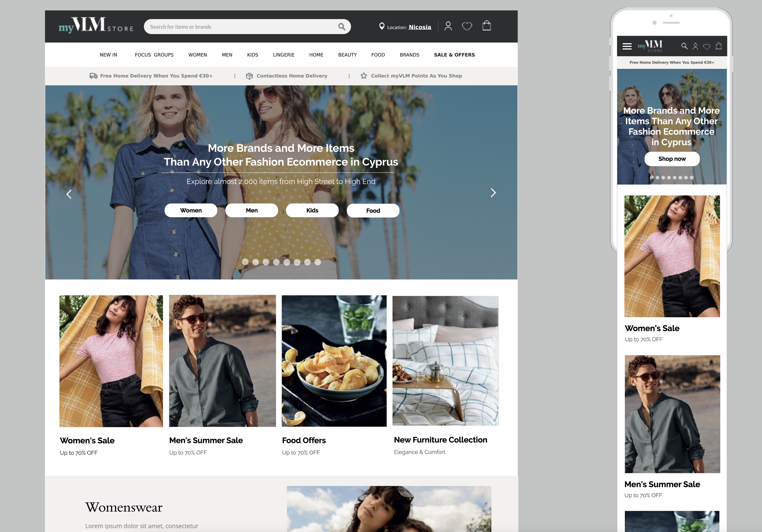
Task: Click the desktop myVLM Store logo
Action: (96, 25)
